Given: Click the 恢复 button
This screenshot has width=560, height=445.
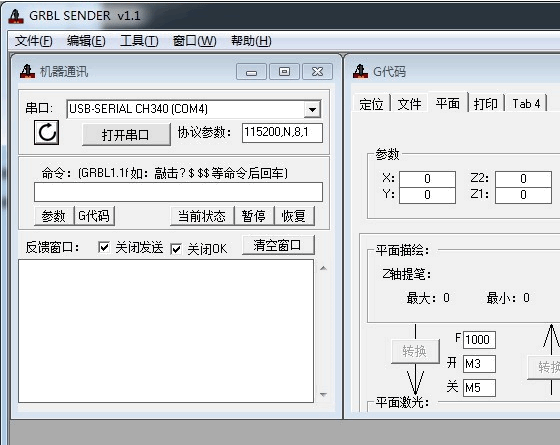Looking at the screenshot, I should coord(294,216).
